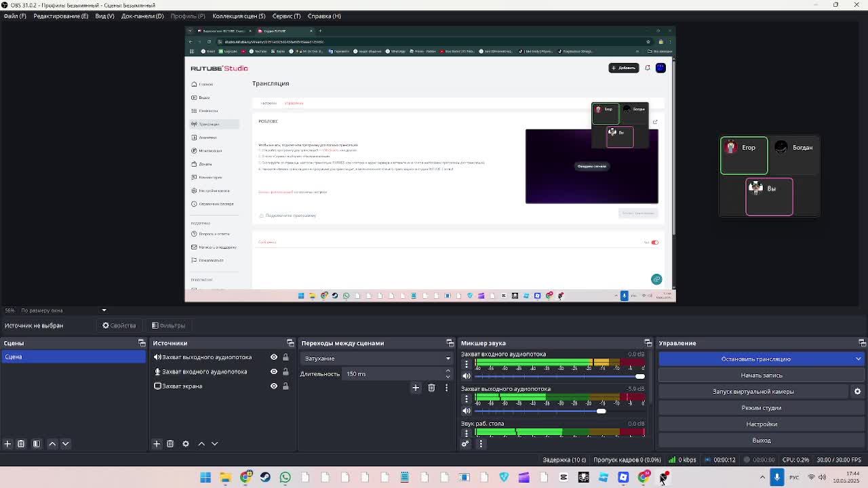Move source up in Sources panel
Screen dimensions: 868x488
coord(201,443)
